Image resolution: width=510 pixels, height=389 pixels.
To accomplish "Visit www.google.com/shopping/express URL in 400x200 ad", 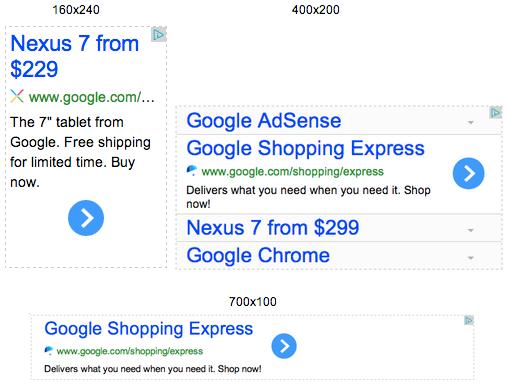I will click(292, 171).
